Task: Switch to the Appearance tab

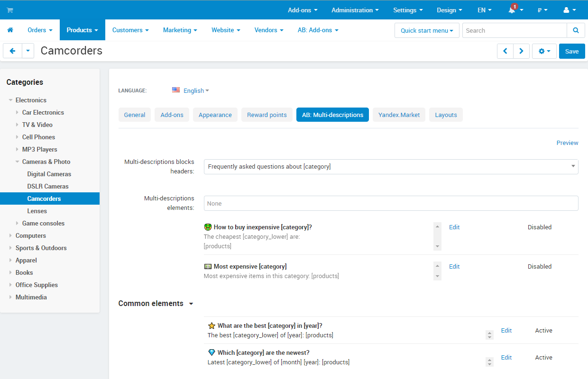Action: point(215,115)
